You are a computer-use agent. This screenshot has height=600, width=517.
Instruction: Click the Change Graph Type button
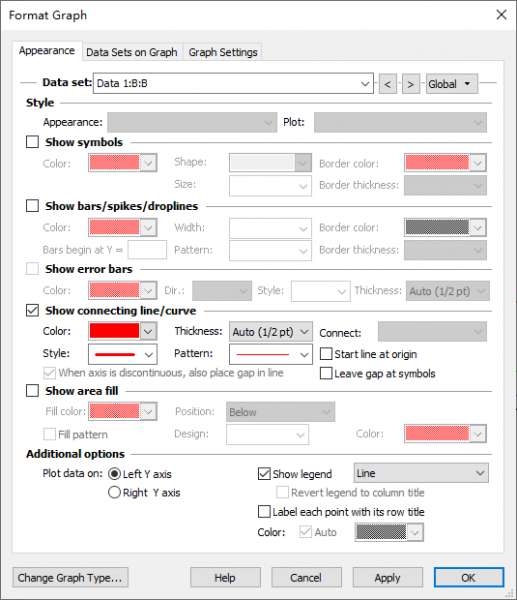[70, 577]
